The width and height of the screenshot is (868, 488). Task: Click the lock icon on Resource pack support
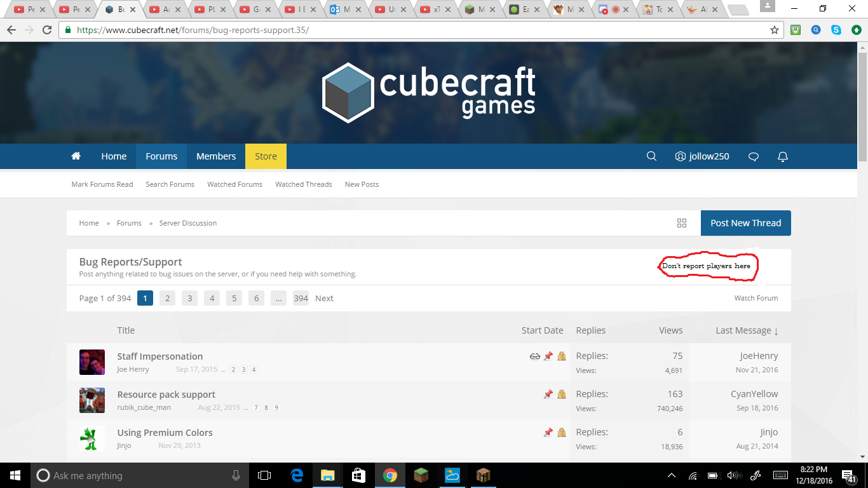tap(562, 395)
